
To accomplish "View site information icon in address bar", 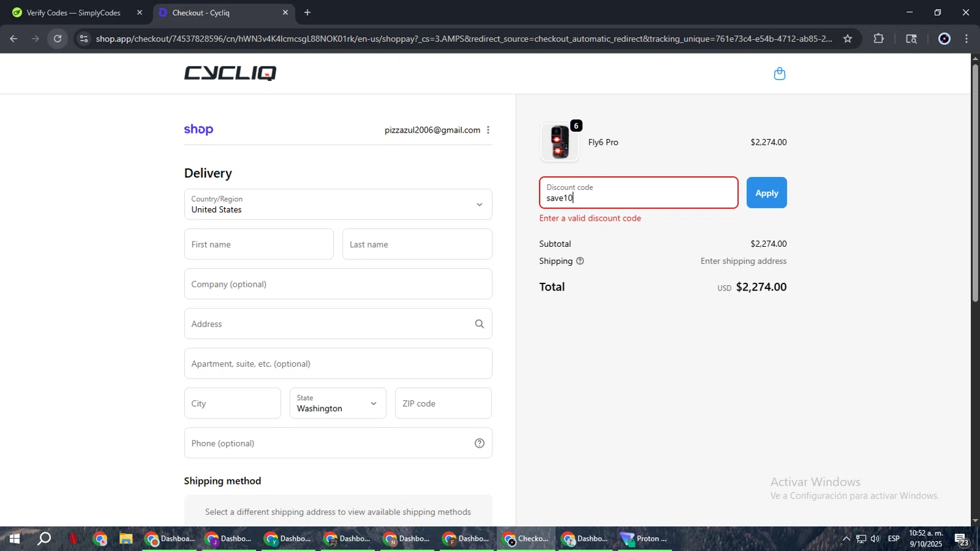I will point(83,39).
